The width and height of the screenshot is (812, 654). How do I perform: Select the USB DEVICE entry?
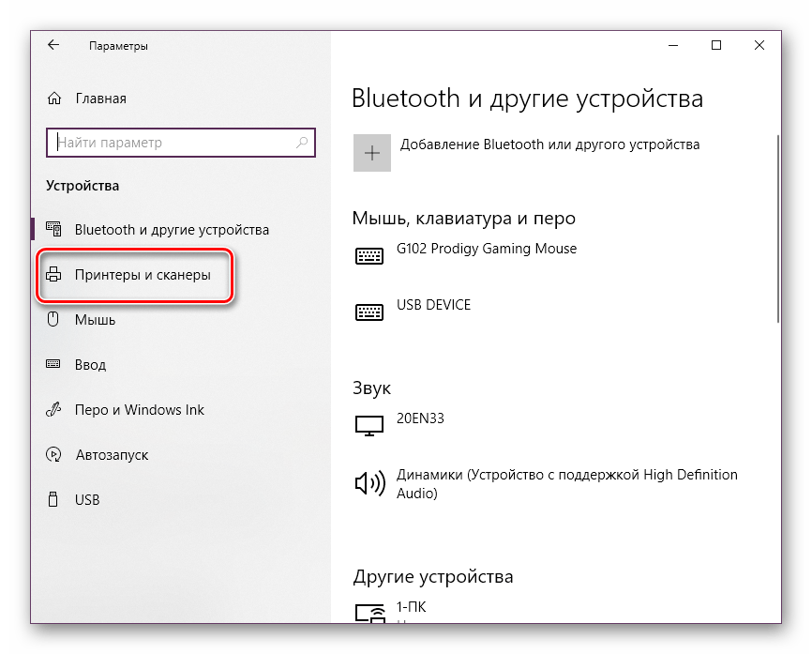tap(433, 306)
